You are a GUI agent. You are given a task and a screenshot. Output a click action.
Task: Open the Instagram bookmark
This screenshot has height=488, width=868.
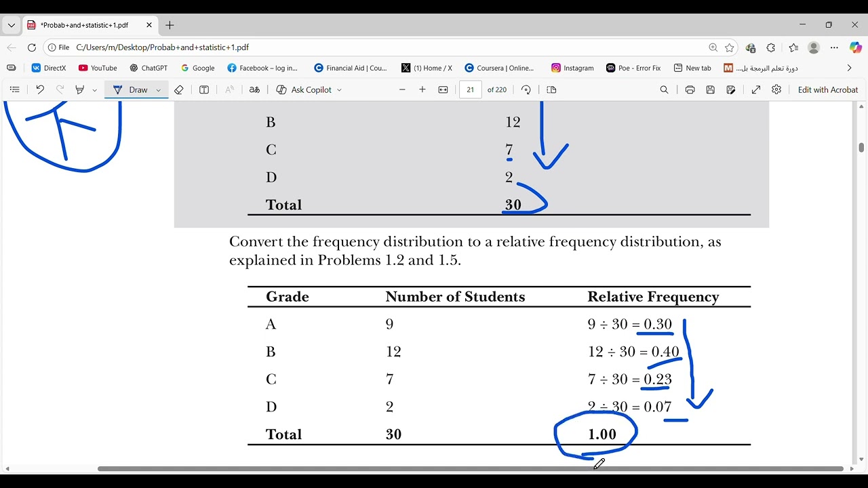click(x=572, y=68)
